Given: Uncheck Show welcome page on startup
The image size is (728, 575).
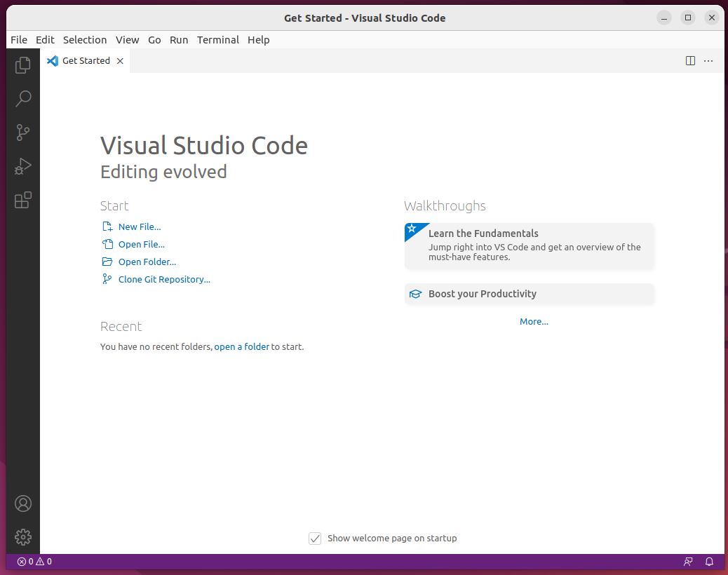Looking at the screenshot, I should pyautogui.click(x=315, y=539).
